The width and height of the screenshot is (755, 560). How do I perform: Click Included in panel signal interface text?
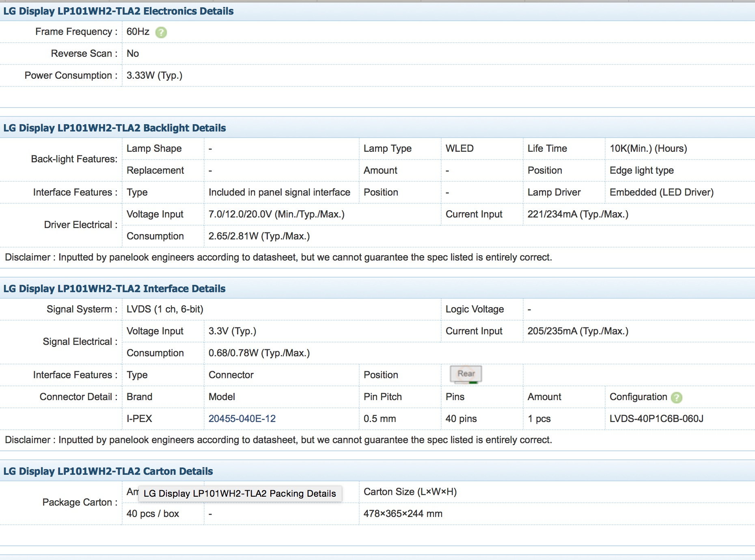pyautogui.click(x=279, y=192)
